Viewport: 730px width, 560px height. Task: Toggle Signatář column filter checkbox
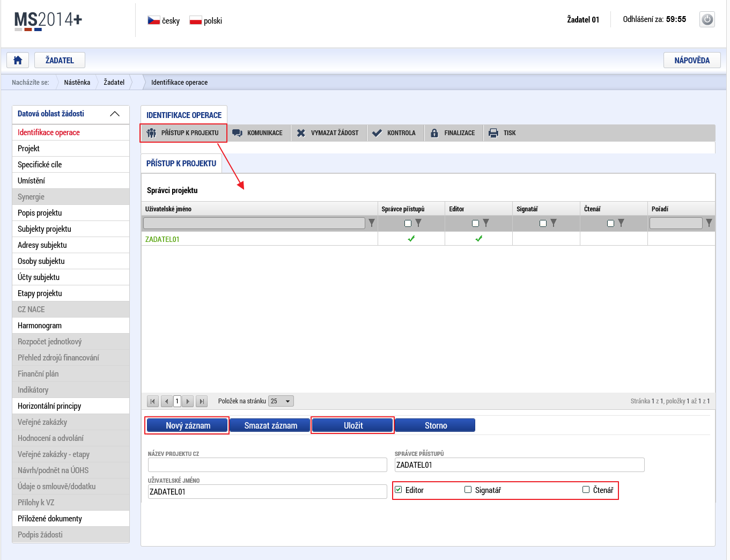[x=543, y=224]
